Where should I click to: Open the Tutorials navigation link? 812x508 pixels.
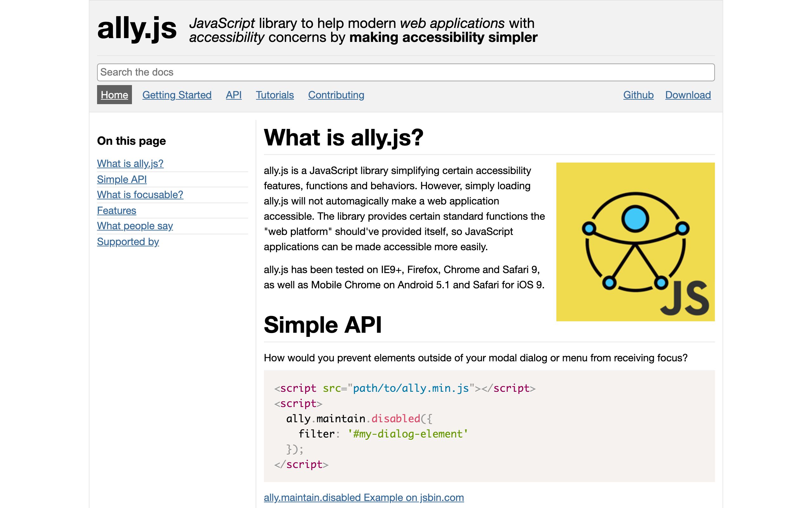(275, 95)
